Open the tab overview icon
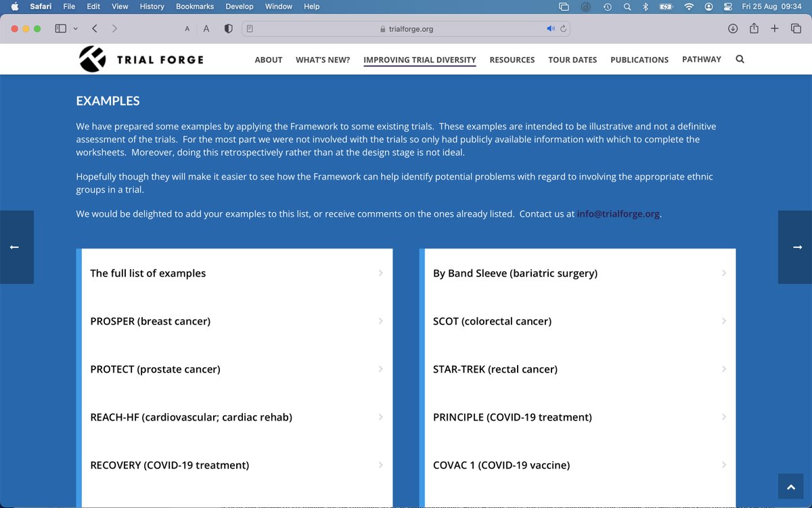The height and width of the screenshot is (508, 812). tap(795, 28)
